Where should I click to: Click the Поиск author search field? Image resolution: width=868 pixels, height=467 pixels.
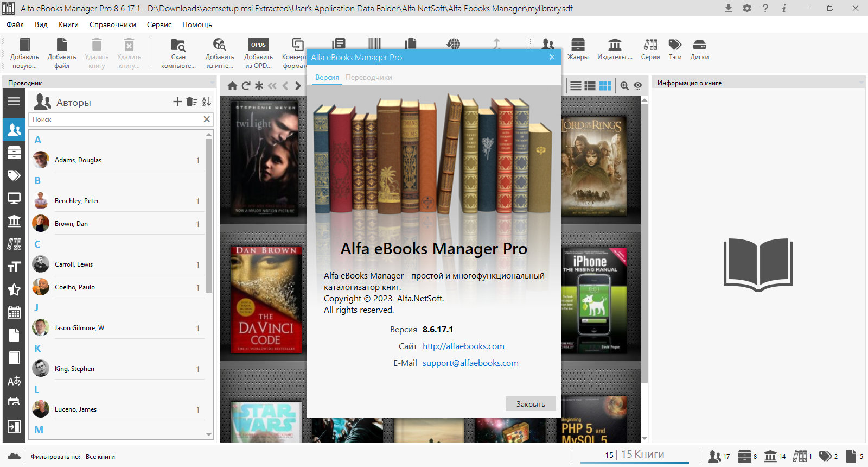click(x=116, y=119)
